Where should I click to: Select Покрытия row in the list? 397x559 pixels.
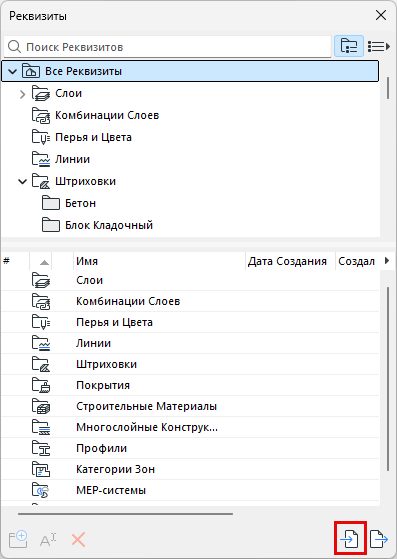[190, 385]
